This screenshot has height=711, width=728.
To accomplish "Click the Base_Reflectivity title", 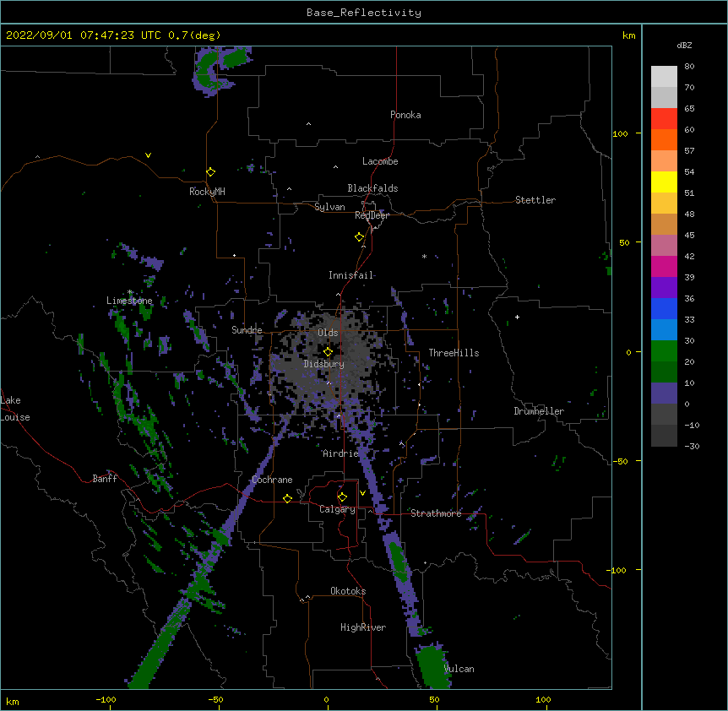I will coord(364,13).
